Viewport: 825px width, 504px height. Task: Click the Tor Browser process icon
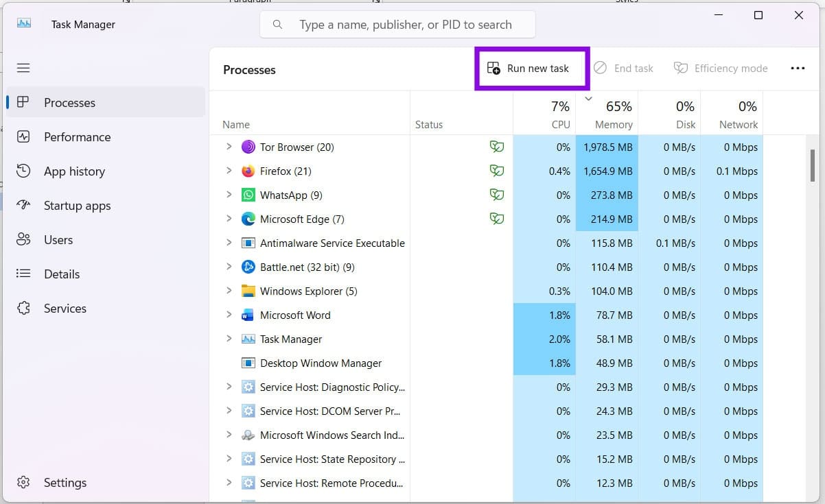click(x=248, y=147)
